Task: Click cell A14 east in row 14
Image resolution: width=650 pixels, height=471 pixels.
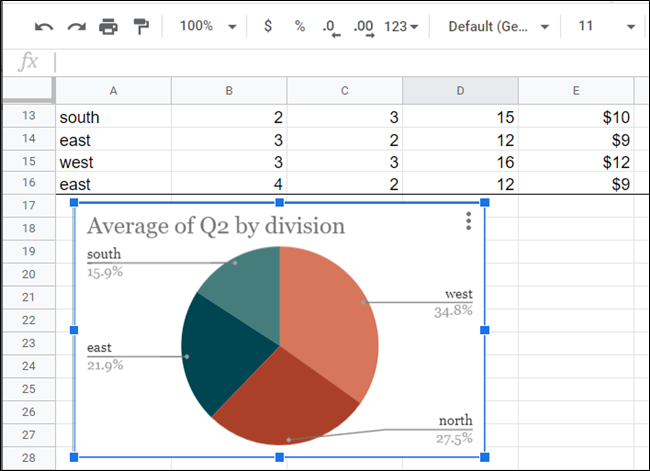Action: click(x=113, y=140)
